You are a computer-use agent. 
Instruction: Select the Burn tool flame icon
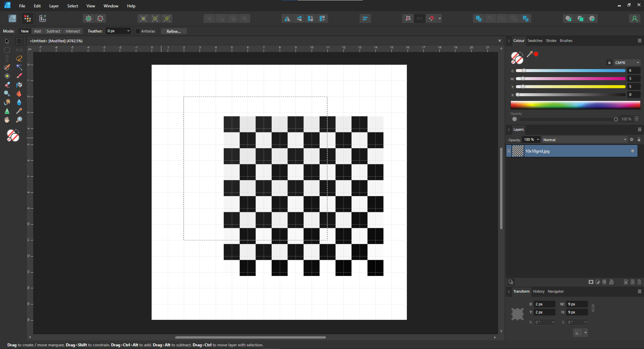click(x=19, y=94)
